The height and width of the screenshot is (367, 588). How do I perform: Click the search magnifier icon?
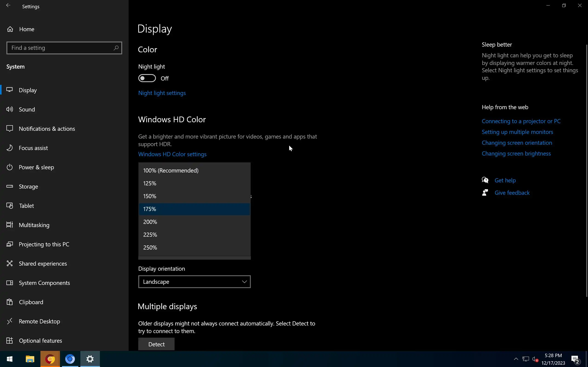[x=116, y=48]
